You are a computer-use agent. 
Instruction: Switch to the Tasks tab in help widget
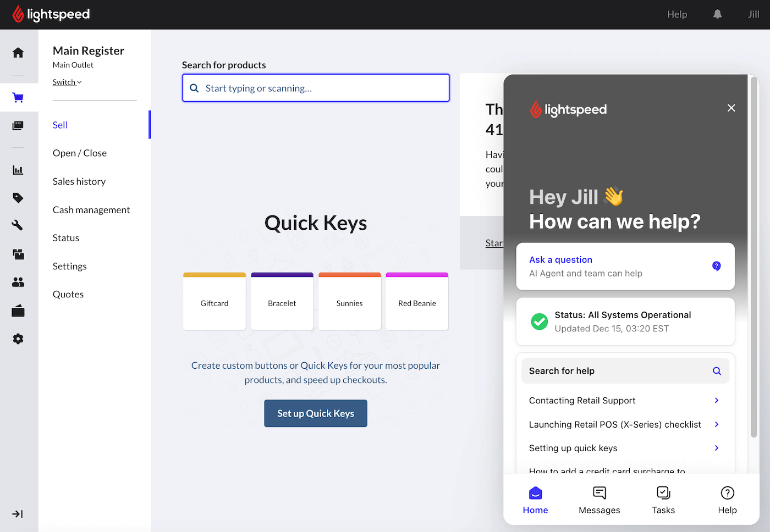click(663, 501)
